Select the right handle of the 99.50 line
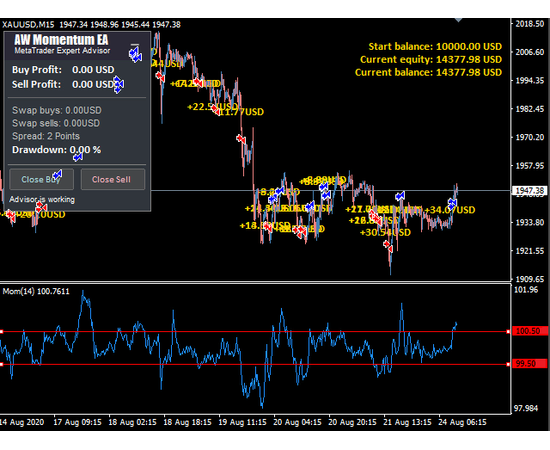This screenshot has height=450, width=550. point(508,364)
